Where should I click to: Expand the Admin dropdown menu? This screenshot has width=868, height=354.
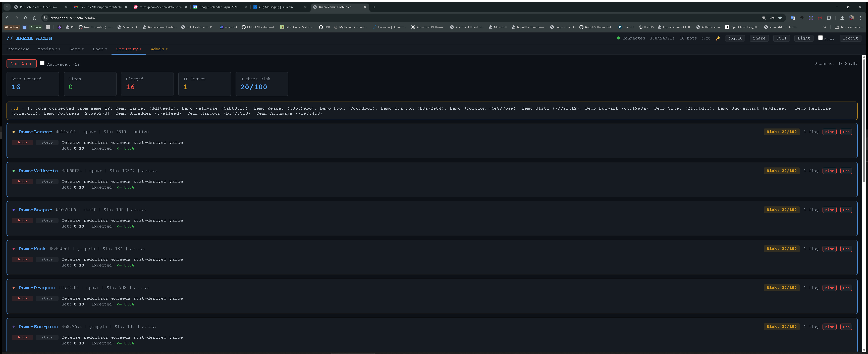coord(159,49)
